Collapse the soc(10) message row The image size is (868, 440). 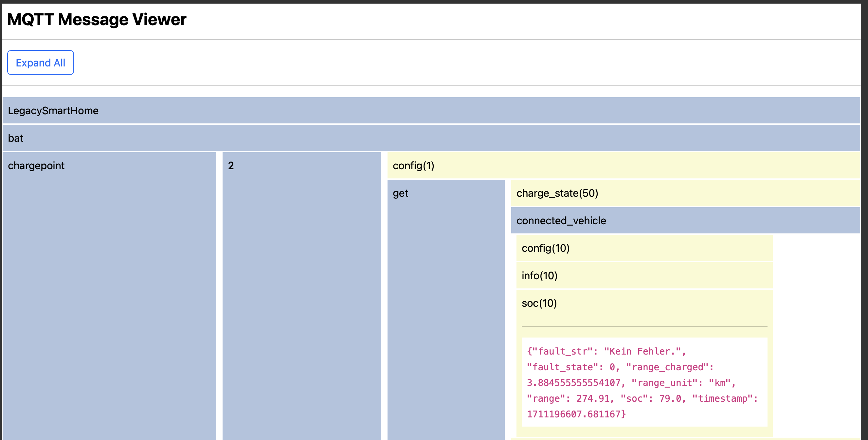point(539,303)
